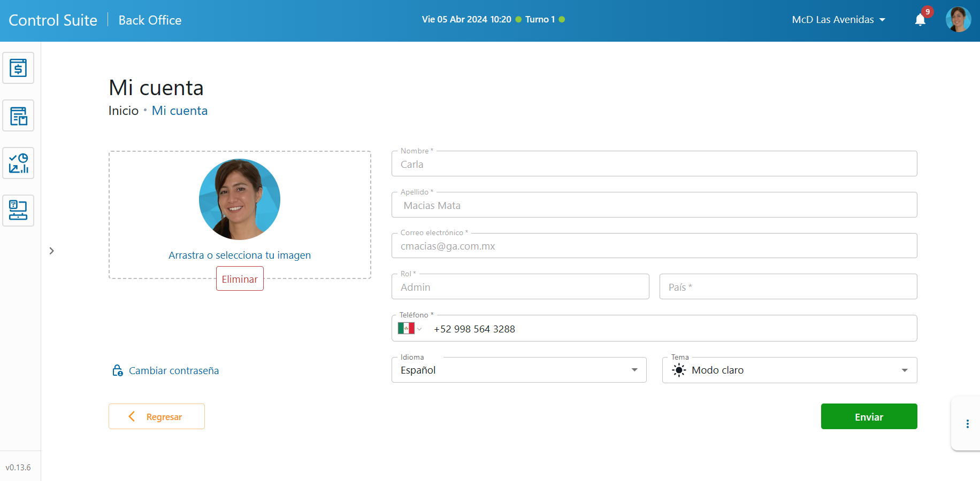
Task: Open the terminal devices sidebar icon
Action: (18, 211)
